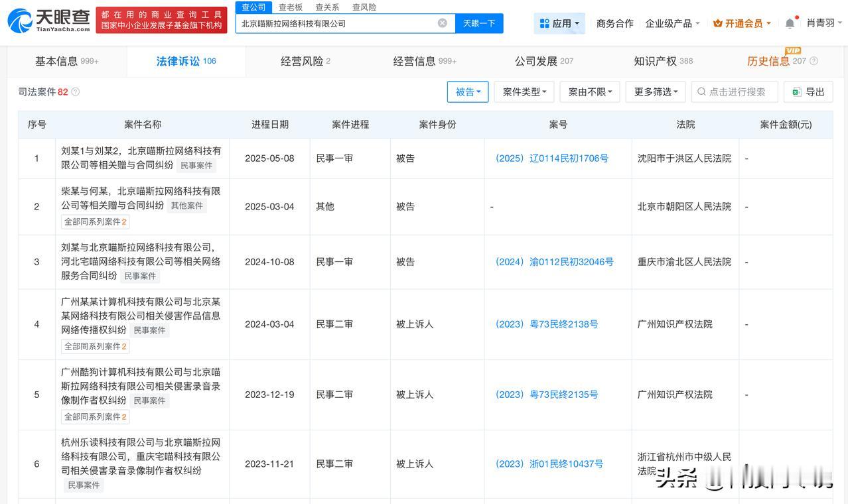Switch to the 查老板 tab
This screenshot has width=848, height=504.
(x=291, y=7)
